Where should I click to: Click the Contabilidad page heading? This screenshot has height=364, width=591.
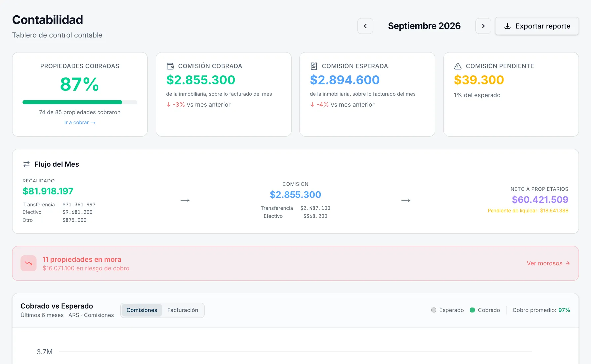pyautogui.click(x=48, y=20)
